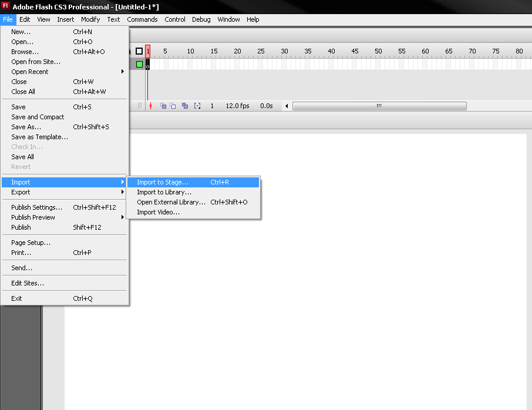The image size is (532, 410).
Task: Click the Flash application icon in title bar
Action: coord(5,6)
